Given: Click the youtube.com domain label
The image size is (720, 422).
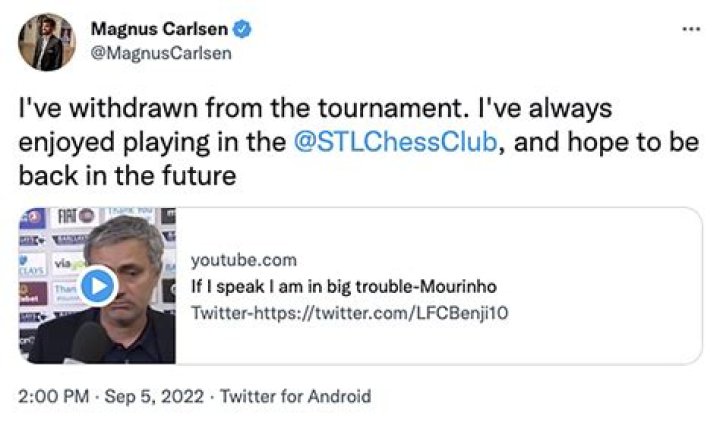Looking at the screenshot, I should (243, 261).
